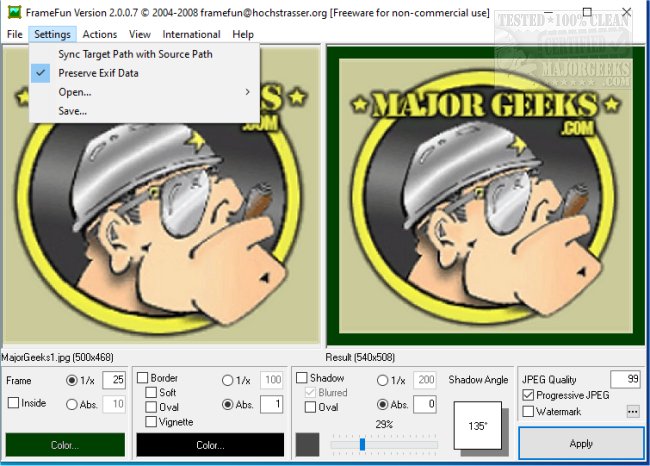The image size is (650, 466).
Task: Click the Apply button
Action: (581, 444)
